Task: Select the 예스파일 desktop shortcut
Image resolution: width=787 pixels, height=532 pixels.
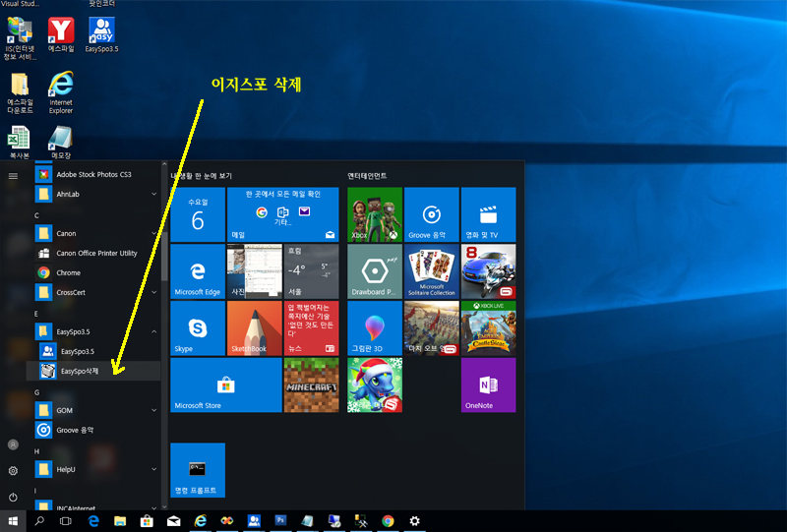Action: (61, 34)
